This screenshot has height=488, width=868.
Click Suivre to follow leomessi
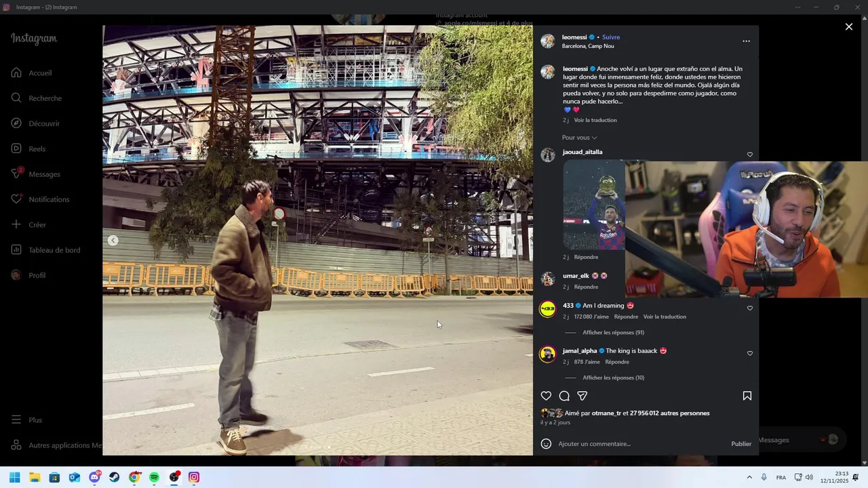click(611, 37)
